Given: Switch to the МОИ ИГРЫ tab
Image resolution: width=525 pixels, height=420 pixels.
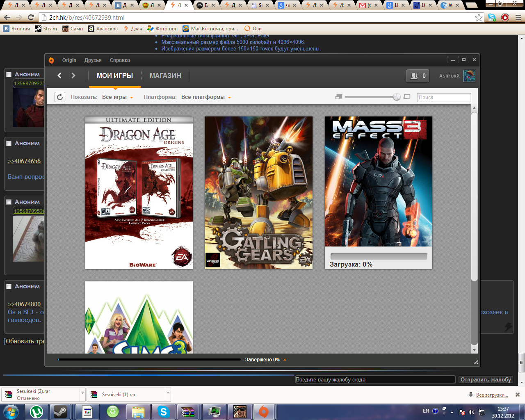Looking at the screenshot, I should pos(115,76).
